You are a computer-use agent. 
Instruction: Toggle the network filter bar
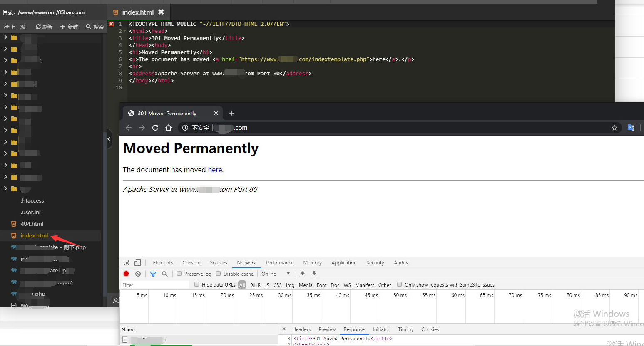click(153, 274)
